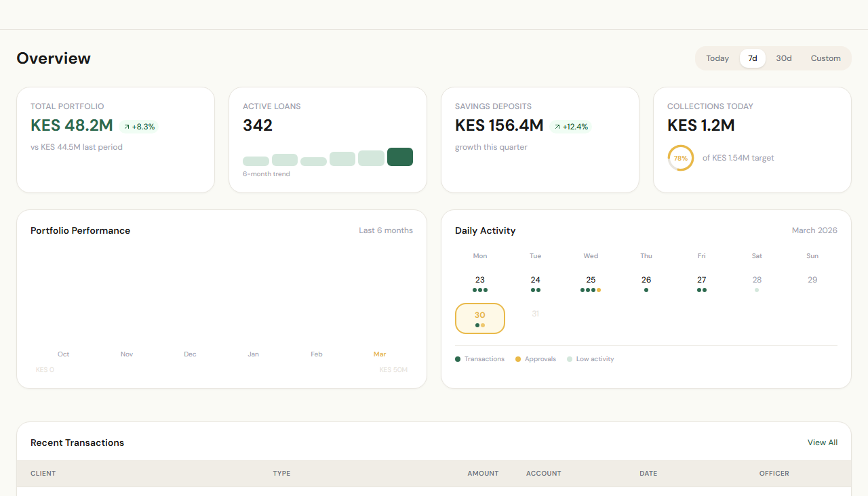Open the View All transactions link

pyautogui.click(x=823, y=442)
